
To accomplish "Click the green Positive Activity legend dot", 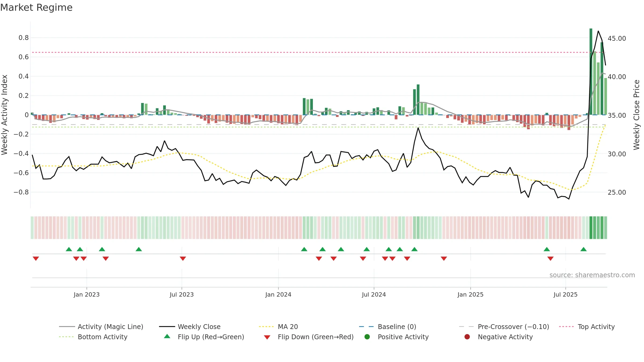I will (367, 337).
